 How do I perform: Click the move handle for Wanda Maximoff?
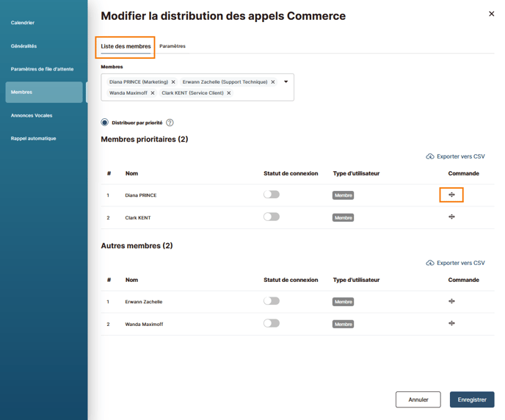point(451,323)
